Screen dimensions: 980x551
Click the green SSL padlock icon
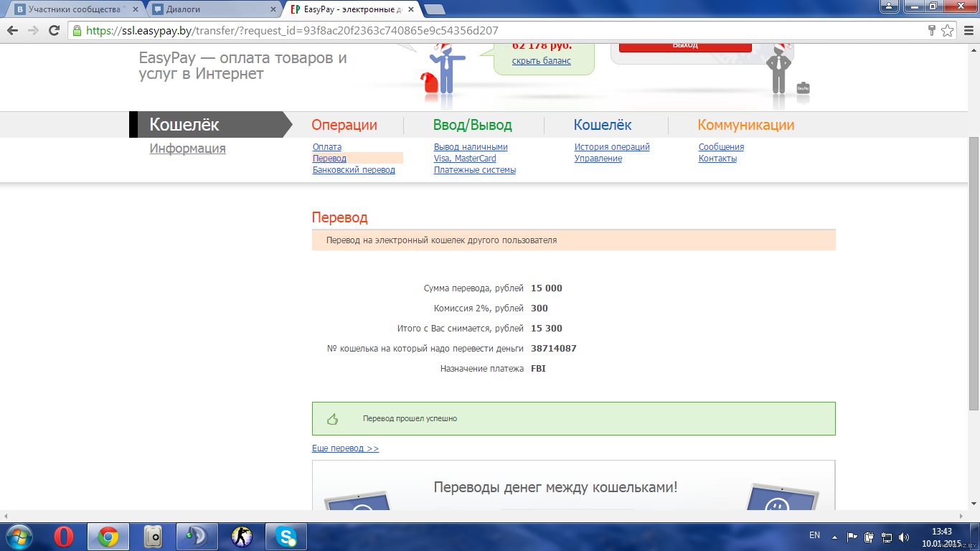point(77,31)
